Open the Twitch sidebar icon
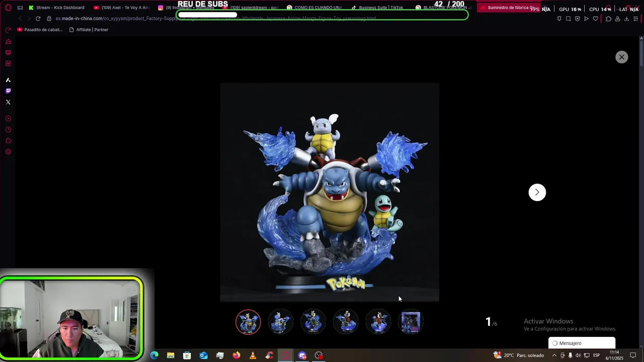 pyautogui.click(x=8, y=91)
